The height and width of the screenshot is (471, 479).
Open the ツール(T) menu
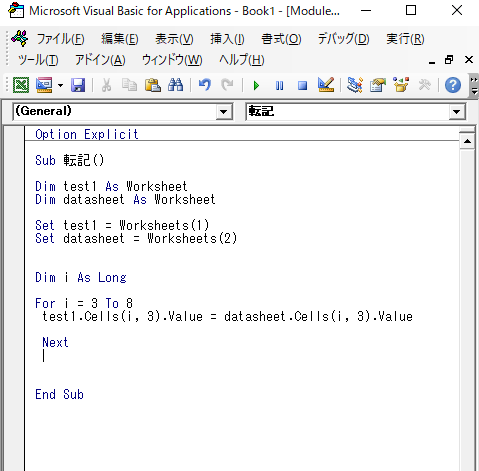click(38, 60)
